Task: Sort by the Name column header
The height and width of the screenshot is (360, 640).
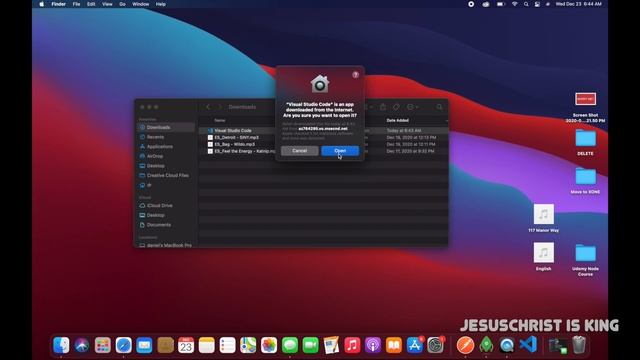Action: coord(220,120)
